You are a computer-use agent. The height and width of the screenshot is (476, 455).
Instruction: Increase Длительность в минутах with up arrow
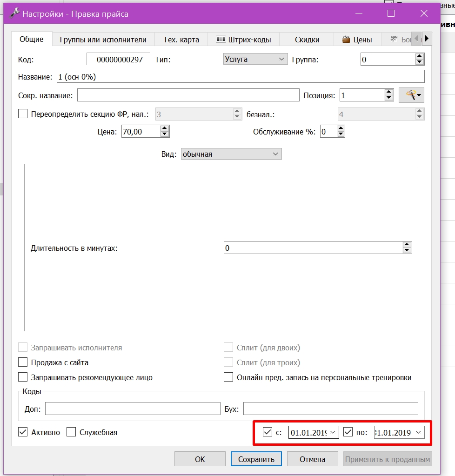point(407,245)
